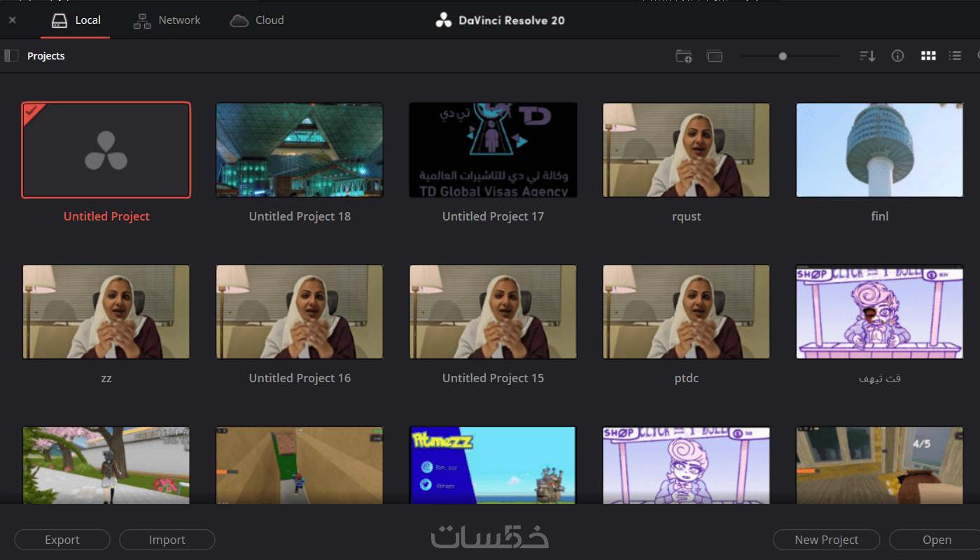Click the Open button
Viewport: 980px width, 560px height.
[x=937, y=540]
